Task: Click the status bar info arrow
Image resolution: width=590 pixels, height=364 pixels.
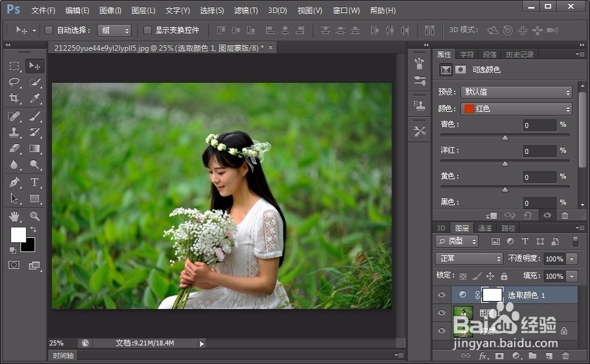Action: [201, 343]
